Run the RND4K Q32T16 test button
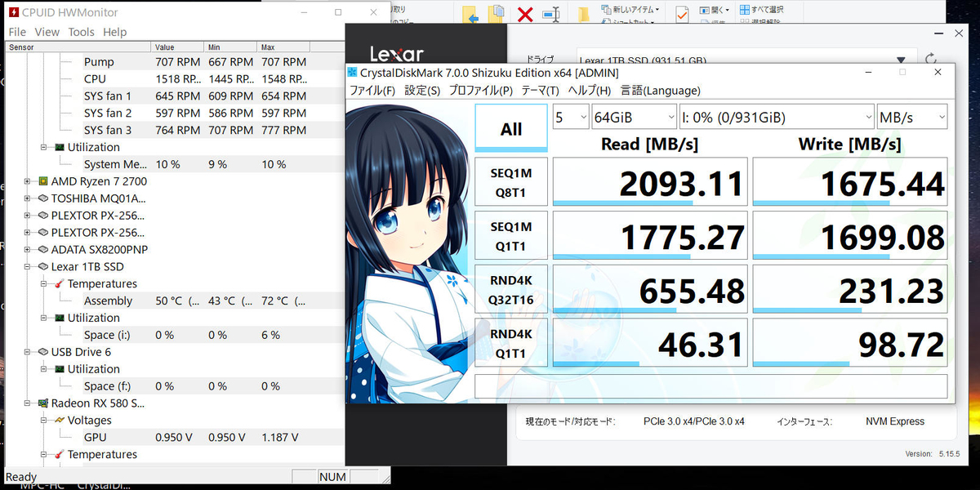 coord(511,289)
